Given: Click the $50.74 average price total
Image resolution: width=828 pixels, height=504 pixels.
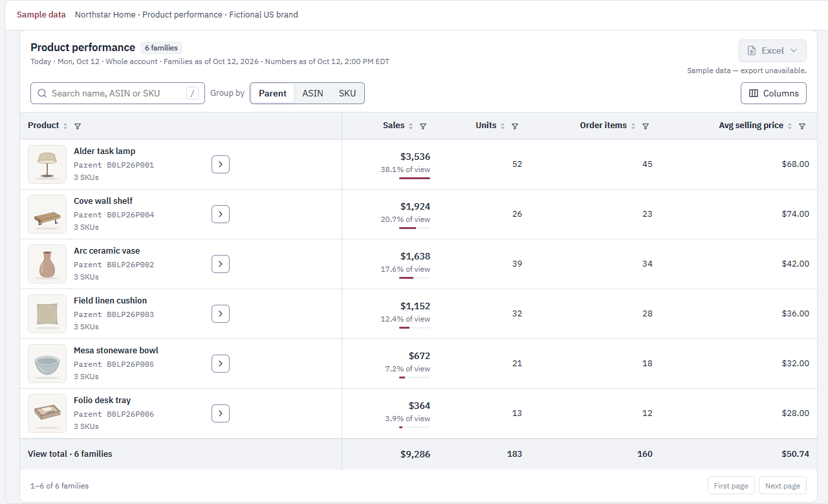Looking at the screenshot, I should point(795,454).
